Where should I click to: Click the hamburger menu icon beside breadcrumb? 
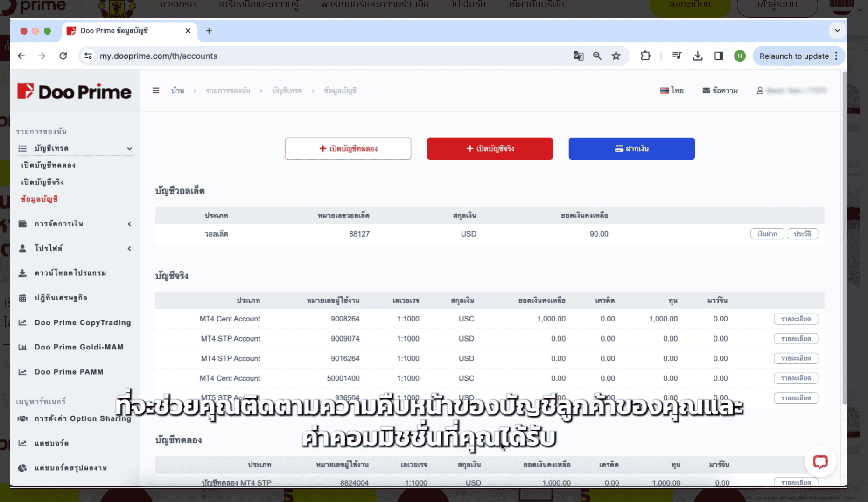(156, 91)
